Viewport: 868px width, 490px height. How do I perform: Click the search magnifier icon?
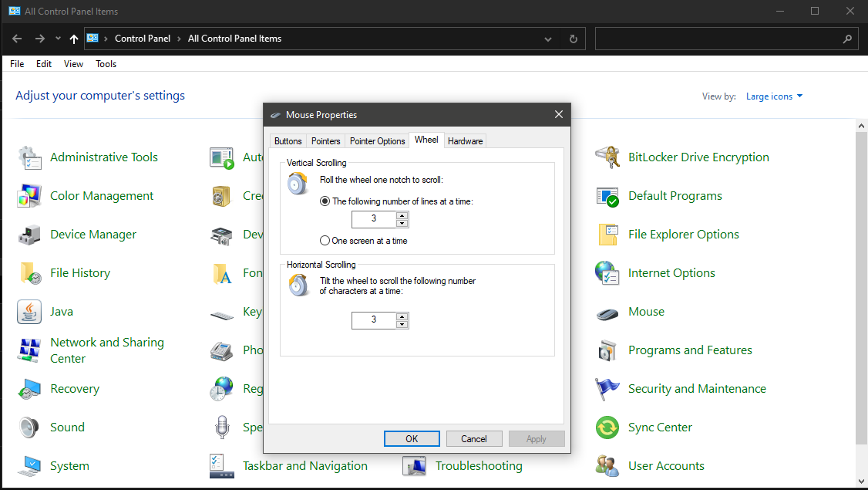847,39
